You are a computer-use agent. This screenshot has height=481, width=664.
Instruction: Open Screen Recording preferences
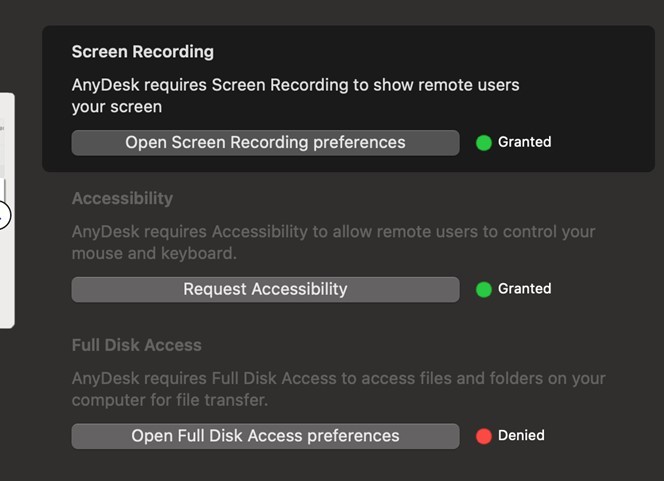pos(265,143)
